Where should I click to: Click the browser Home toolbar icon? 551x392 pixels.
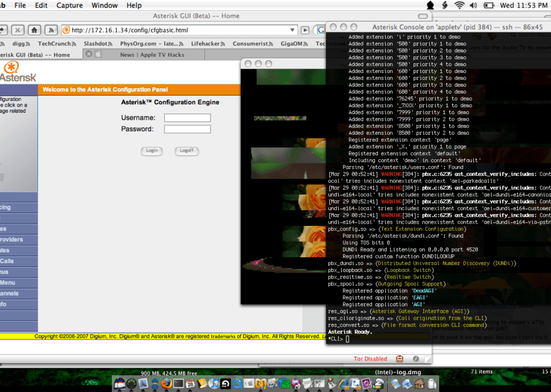(34, 29)
